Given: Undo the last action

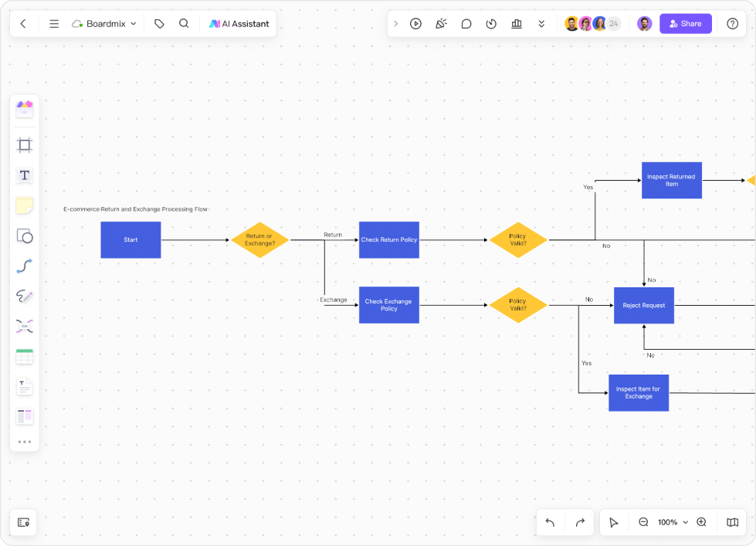Looking at the screenshot, I should click(x=550, y=522).
